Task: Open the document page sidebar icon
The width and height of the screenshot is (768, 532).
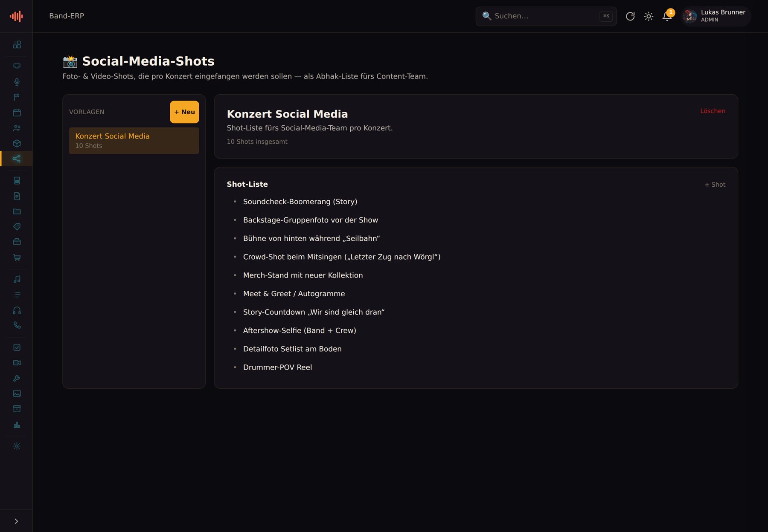Action: point(17,196)
